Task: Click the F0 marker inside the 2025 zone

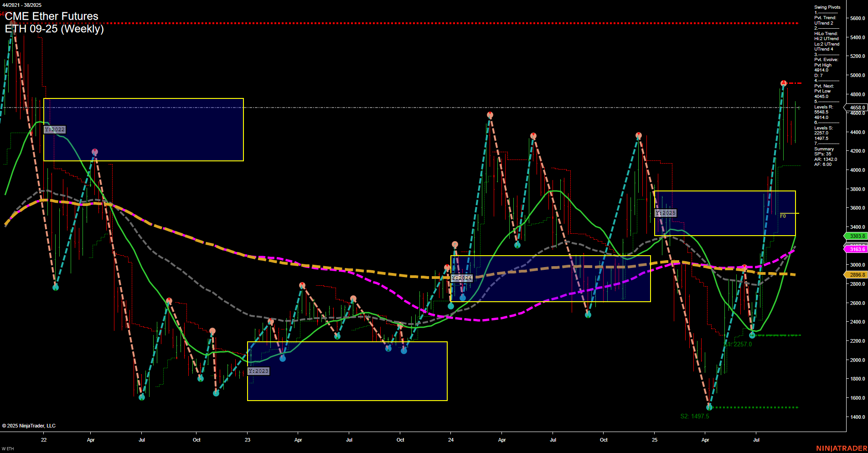Action: [x=783, y=216]
